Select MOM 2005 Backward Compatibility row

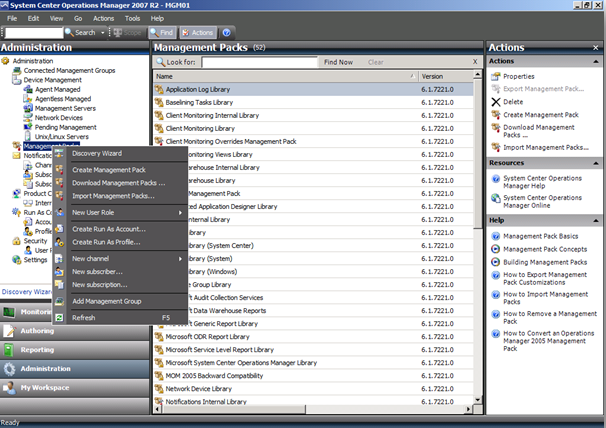tap(313, 376)
